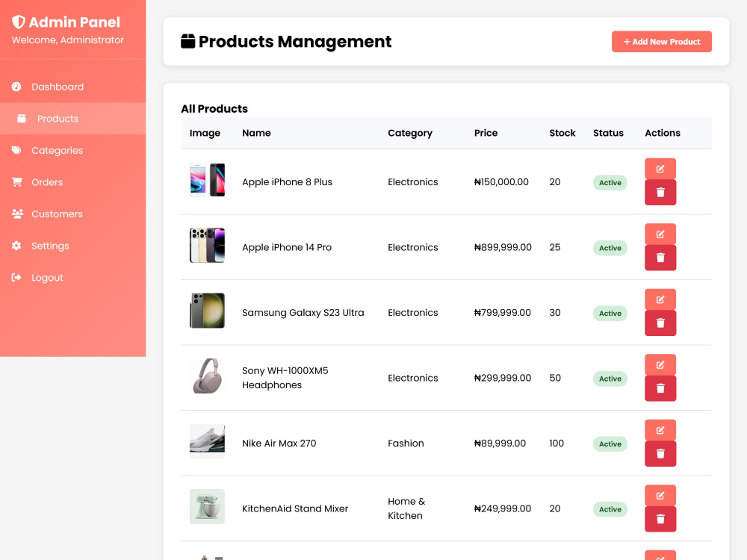Delete the Samsung Galaxy S23 Ultra product

pyautogui.click(x=660, y=323)
